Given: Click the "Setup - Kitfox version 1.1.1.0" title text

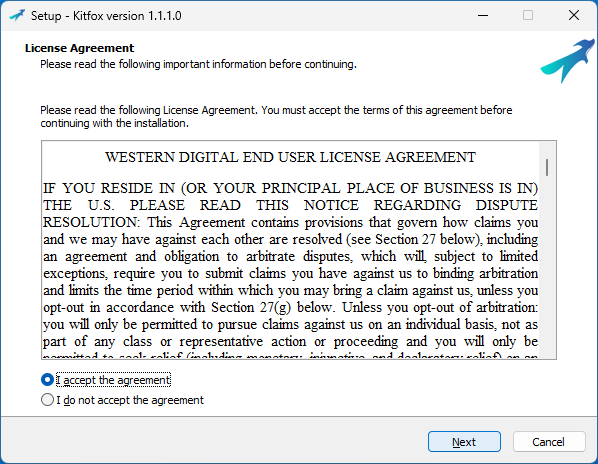Looking at the screenshot, I should tap(106, 16).
